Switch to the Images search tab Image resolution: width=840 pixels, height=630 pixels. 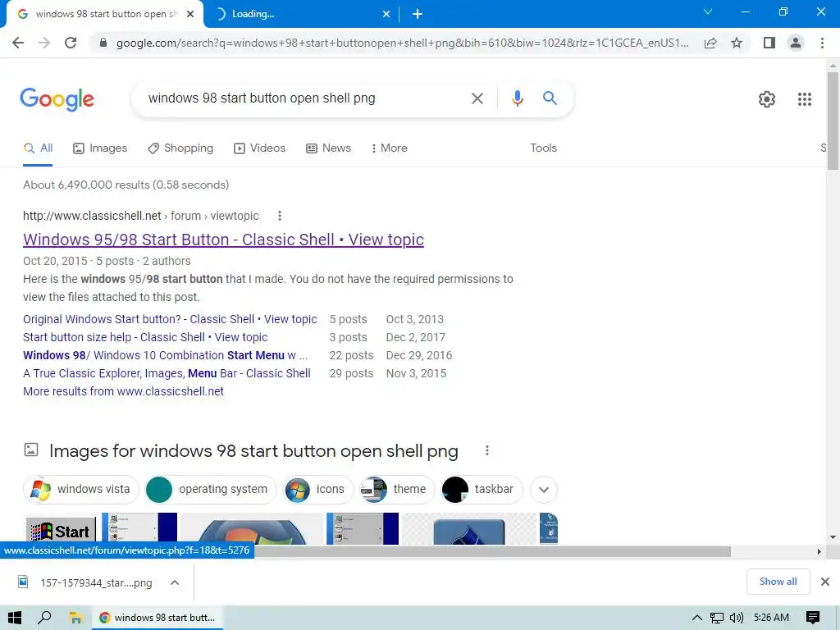point(100,148)
